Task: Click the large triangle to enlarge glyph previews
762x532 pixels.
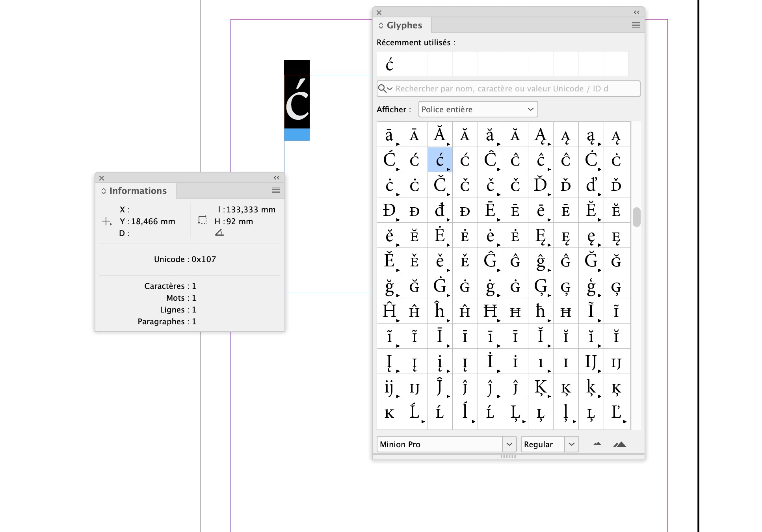Action: [619, 444]
